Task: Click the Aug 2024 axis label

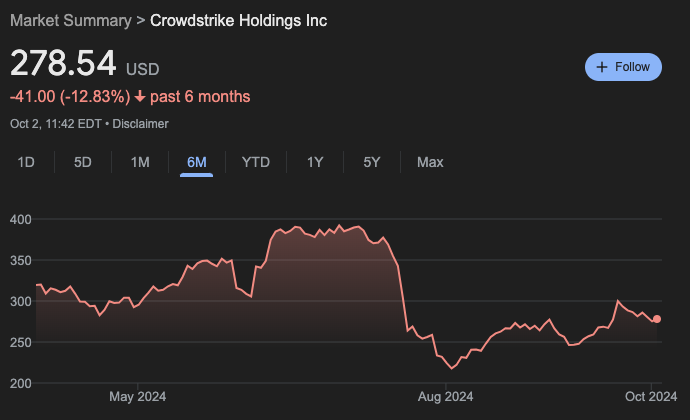Action: point(445,397)
